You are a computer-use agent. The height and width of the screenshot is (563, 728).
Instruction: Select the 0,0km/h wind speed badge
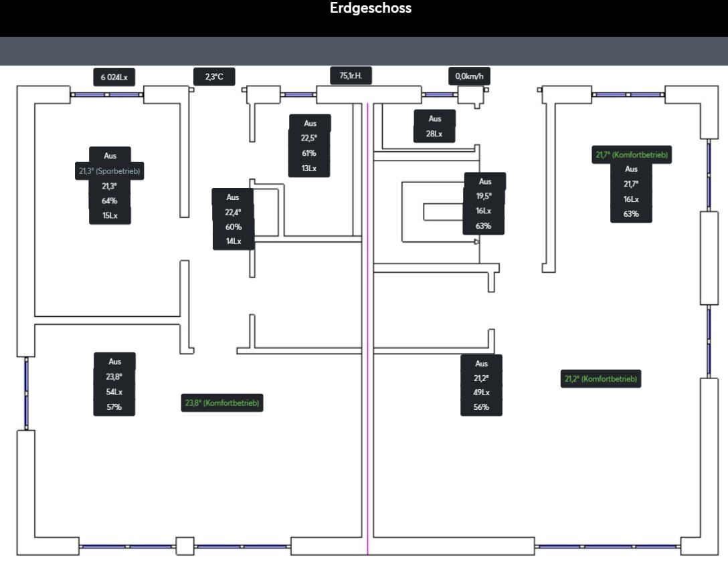point(469,76)
